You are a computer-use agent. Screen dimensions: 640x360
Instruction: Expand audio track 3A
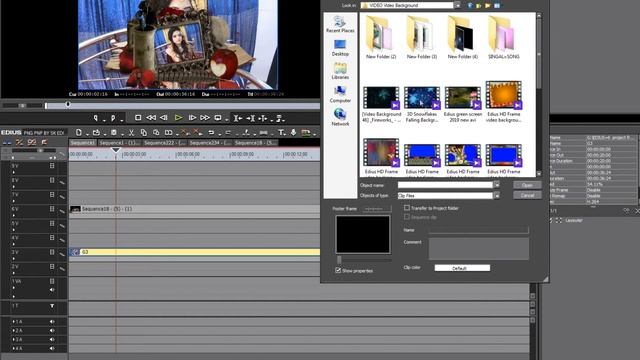point(13,340)
